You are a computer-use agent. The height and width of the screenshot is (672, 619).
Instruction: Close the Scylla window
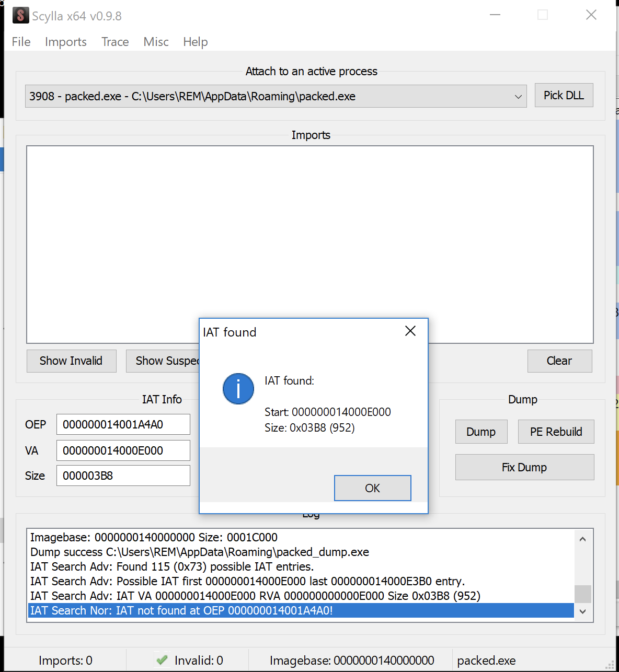click(x=591, y=15)
